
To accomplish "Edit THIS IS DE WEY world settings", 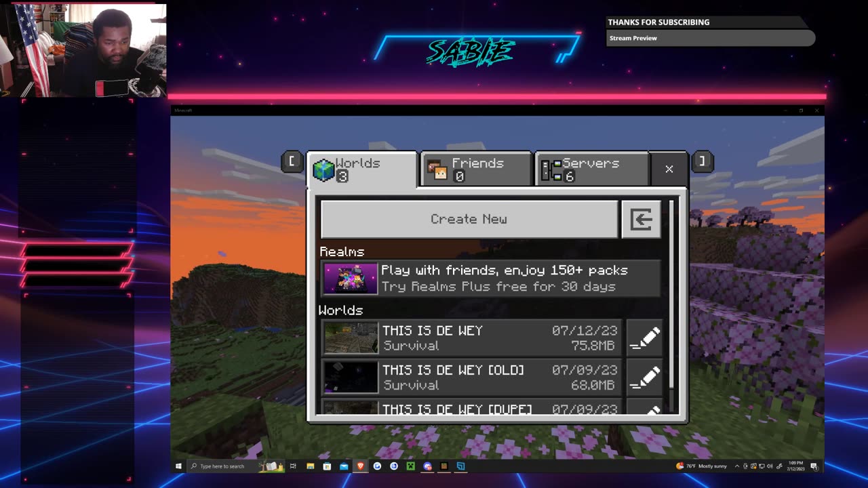I will click(x=644, y=338).
